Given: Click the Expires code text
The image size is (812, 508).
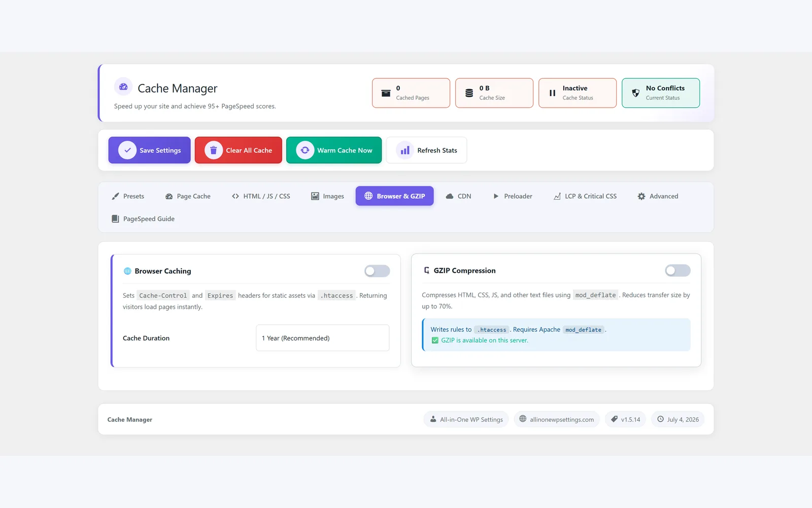Looking at the screenshot, I should [x=220, y=295].
